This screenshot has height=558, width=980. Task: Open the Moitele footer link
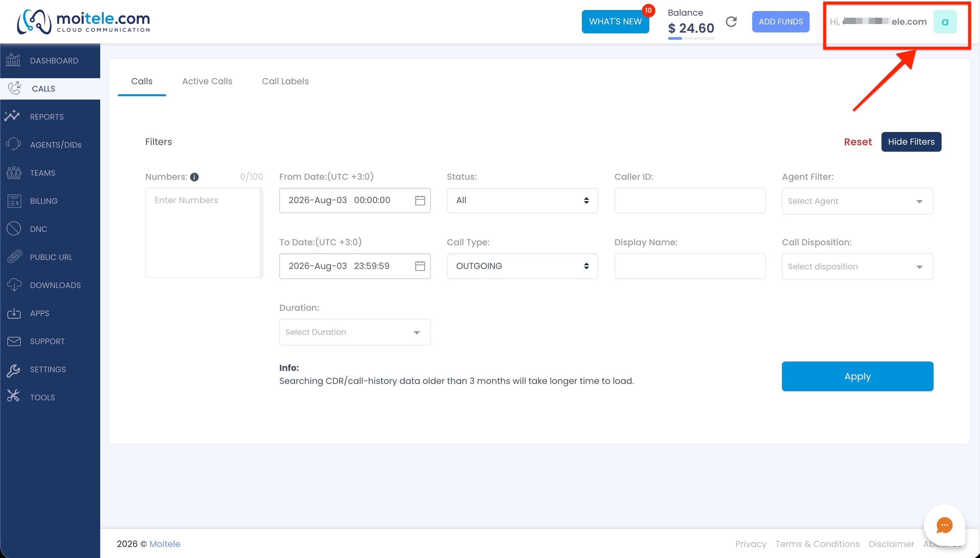pos(165,544)
